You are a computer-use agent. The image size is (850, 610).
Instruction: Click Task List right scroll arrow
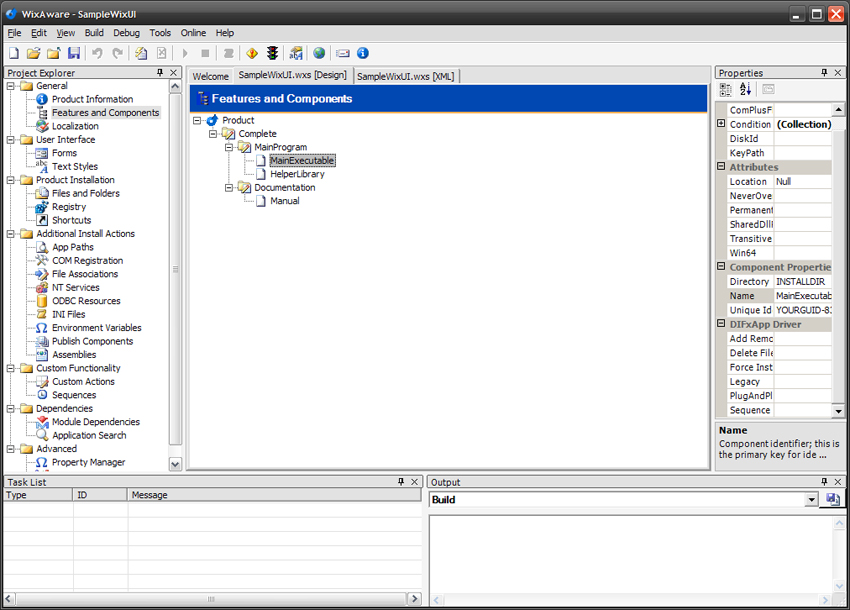coord(415,599)
